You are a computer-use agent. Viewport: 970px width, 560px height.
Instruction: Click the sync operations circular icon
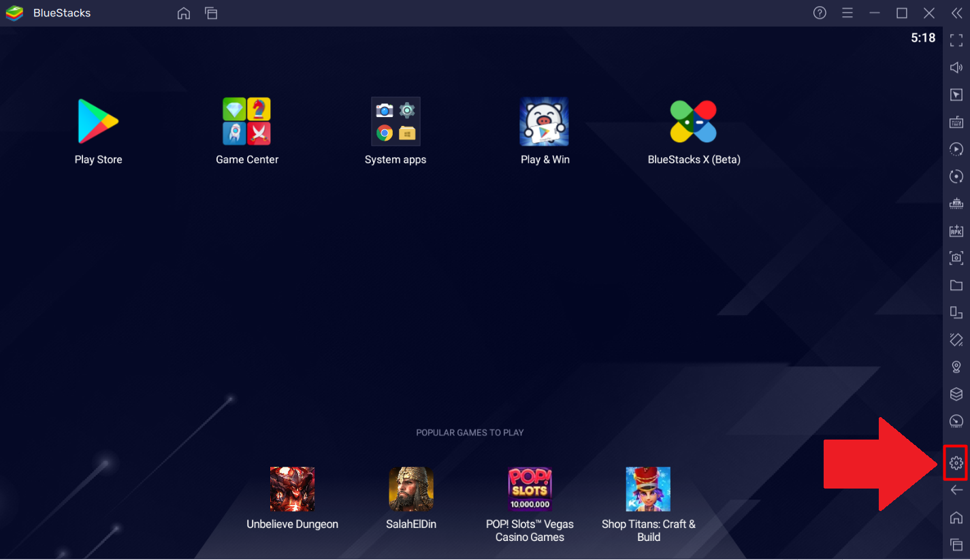click(x=956, y=176)
